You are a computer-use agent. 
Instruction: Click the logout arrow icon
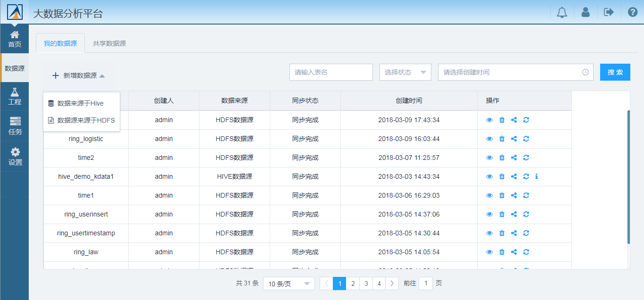click(609, 12)
